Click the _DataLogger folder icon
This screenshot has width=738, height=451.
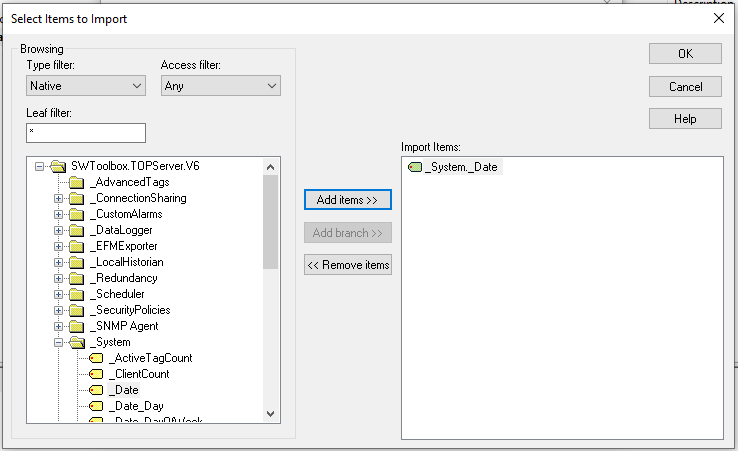(x=76, y=230)
